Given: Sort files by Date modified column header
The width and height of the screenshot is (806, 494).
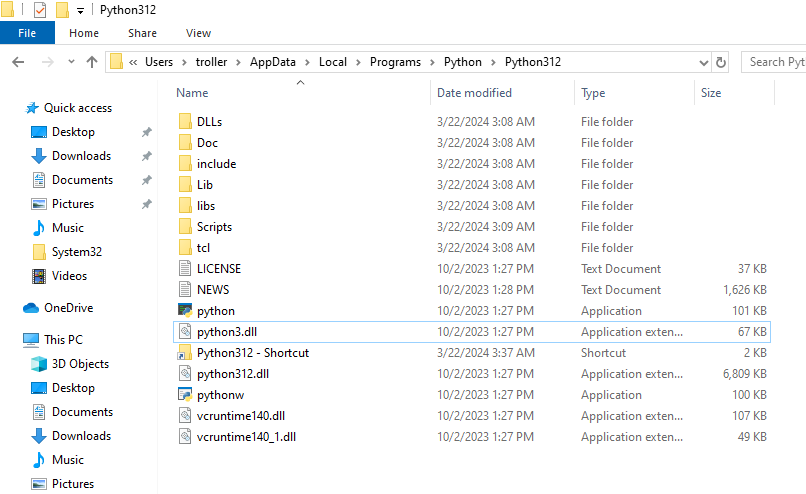Looking at the screenshot, I should [x=474, y=93].
